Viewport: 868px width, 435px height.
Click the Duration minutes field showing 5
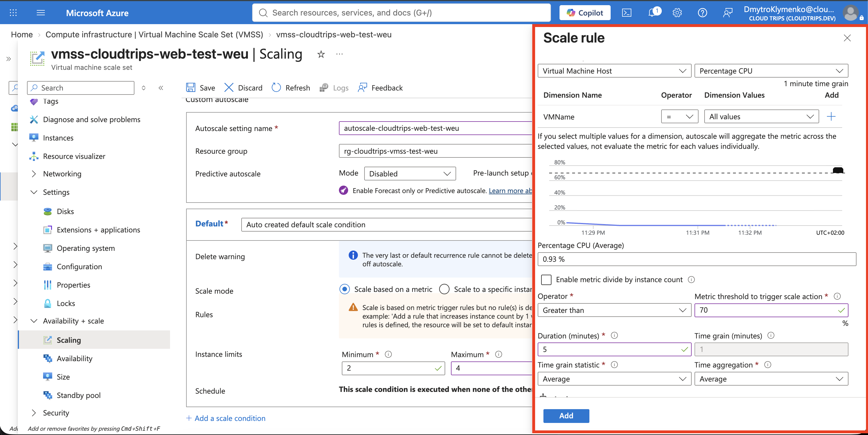point(614,349)
